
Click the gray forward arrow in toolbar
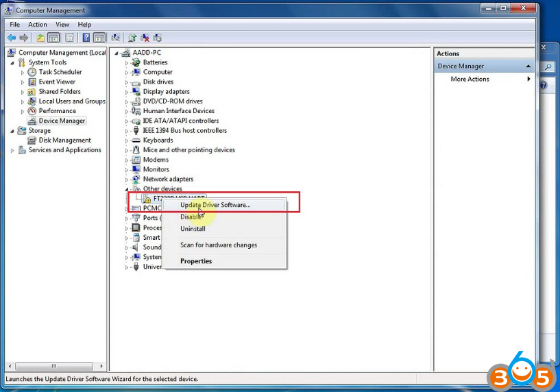[24, 38]
